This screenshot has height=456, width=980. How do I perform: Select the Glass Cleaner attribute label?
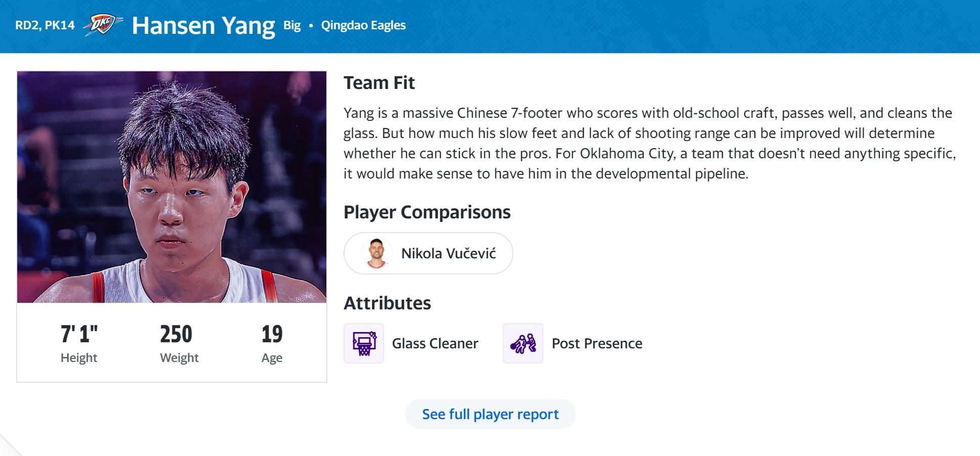point(435,343)
